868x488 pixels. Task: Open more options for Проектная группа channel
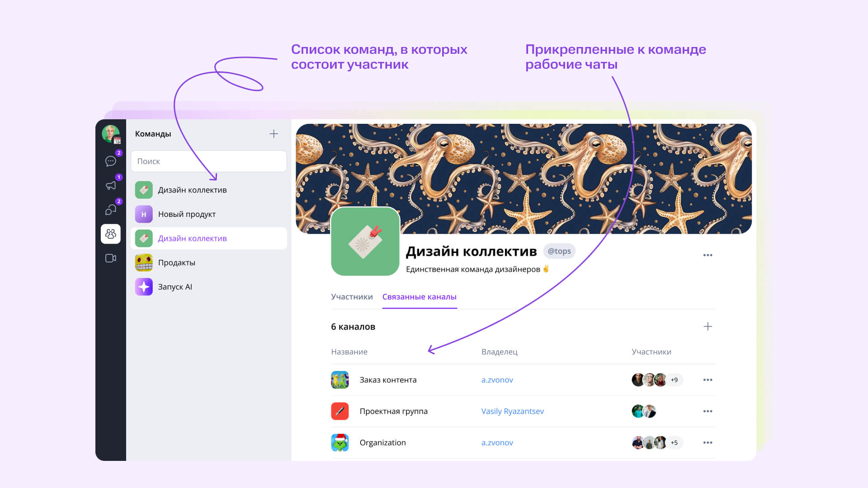coord(708,411)
